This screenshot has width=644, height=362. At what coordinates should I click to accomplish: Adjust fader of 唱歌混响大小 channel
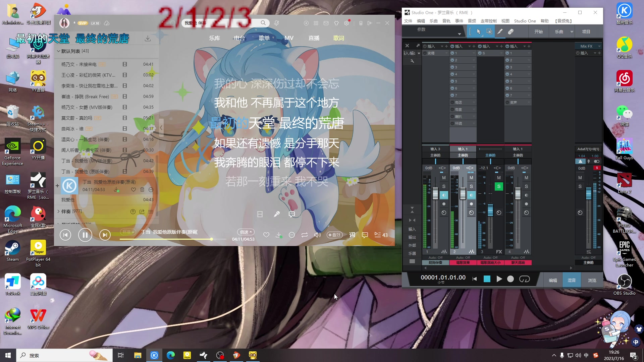(490, 210)
